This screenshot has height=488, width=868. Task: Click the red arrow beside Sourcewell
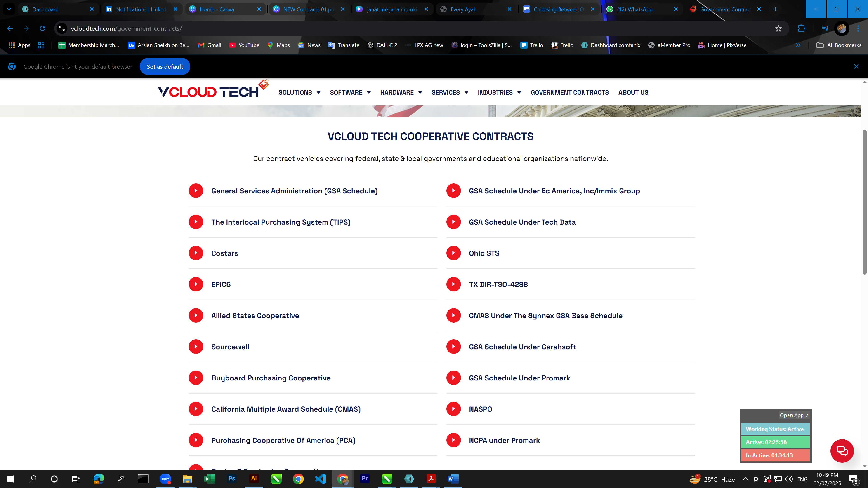(196, 347)
